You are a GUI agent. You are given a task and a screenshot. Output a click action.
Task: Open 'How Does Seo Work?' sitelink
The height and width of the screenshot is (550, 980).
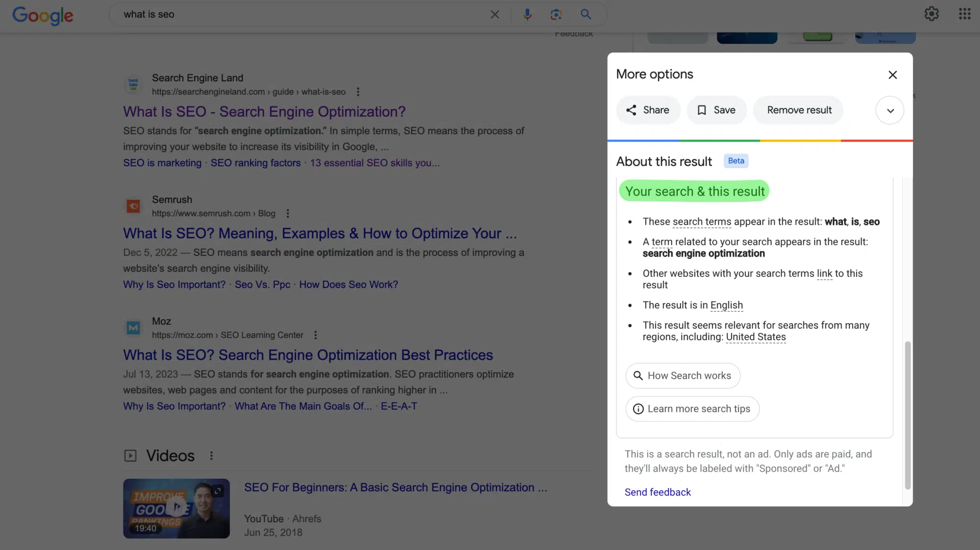pyautogui.click(x=348, y=285)
